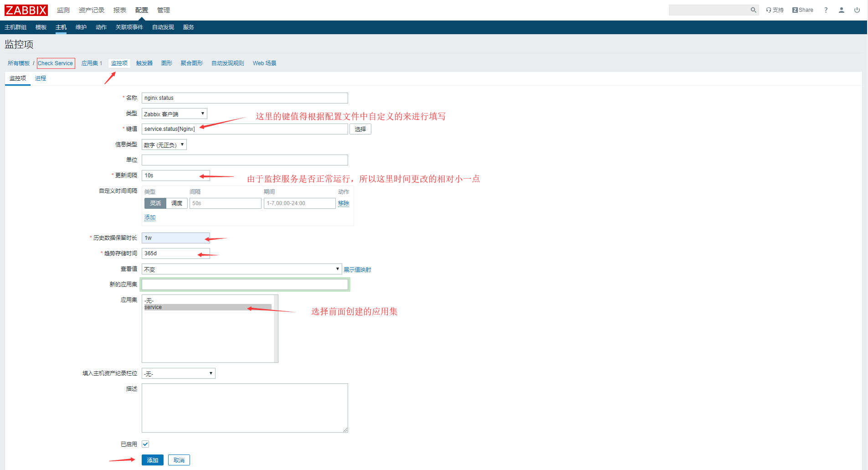Open the Check Service template link
Viewport: 868px width, 470px height.
(x=56, y=63)
